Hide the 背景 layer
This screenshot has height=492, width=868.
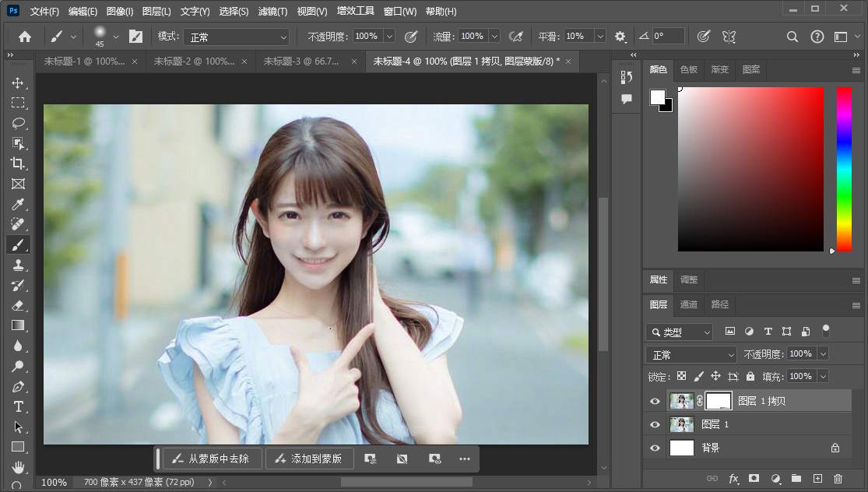click(x=655, y=448)
